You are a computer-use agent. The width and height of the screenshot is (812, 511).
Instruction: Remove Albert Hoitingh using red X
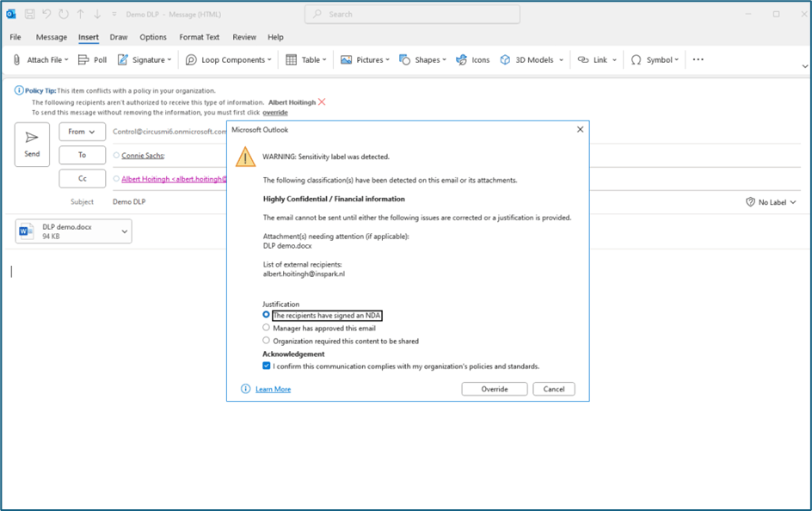pos(322,102)
